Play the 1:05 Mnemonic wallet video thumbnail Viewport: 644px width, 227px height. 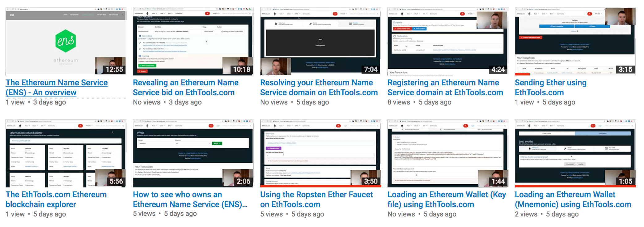(x=575, y=153)
